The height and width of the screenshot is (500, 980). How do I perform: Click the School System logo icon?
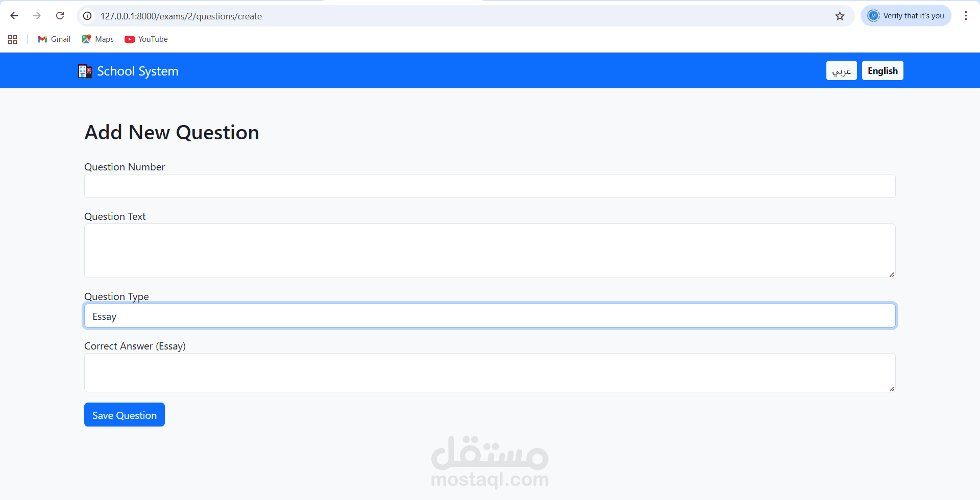coord(85,71)
